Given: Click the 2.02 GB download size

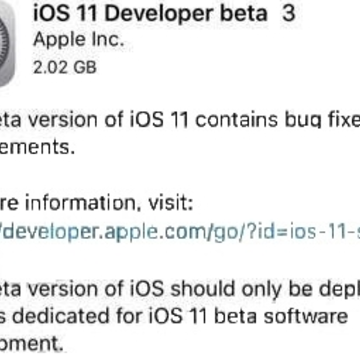Looking at the screenshot, I should (65, 67).
